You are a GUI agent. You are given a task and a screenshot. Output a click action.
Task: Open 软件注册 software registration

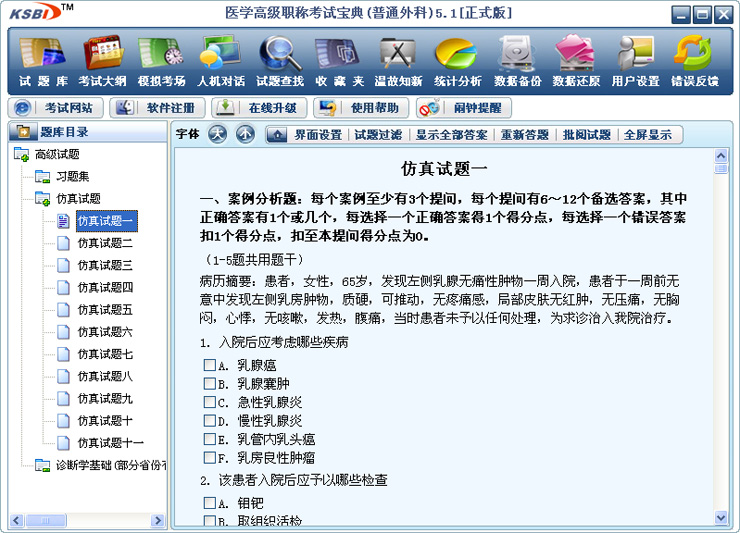(x=158, y=108)
